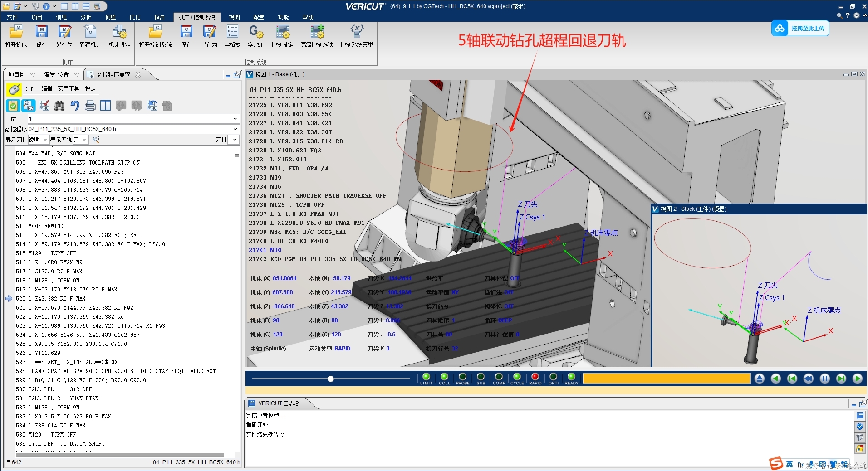Image resolution: width=868 pixels, height=471 pixels.
Task: Click 新建机床 new machine icon
Action: (90, 36)
